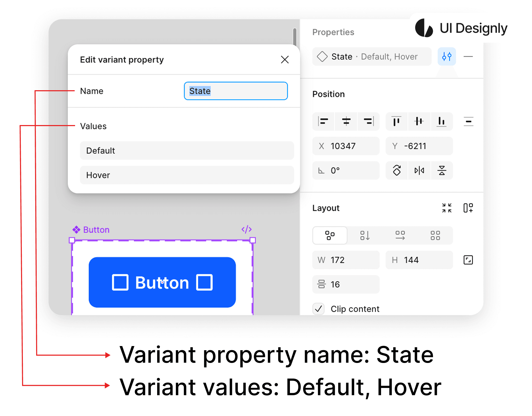Click the align left icon
This screenshot has width=532, height=416.
click(323, 121)
